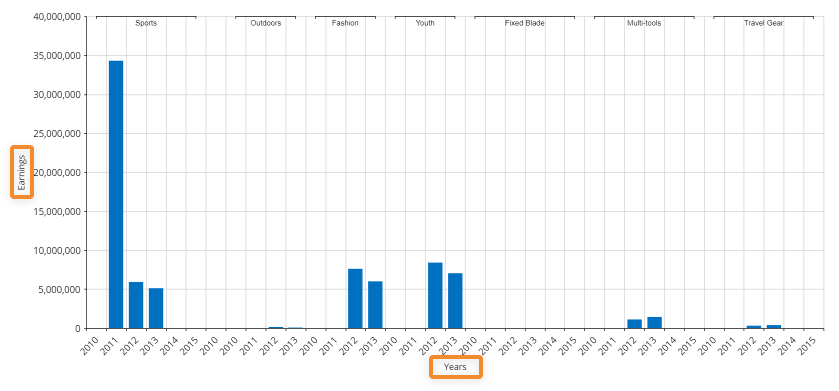Click the Travel Gear group header
The width and height of the screenshot is (839, 391).
click(x=764, y=23)
